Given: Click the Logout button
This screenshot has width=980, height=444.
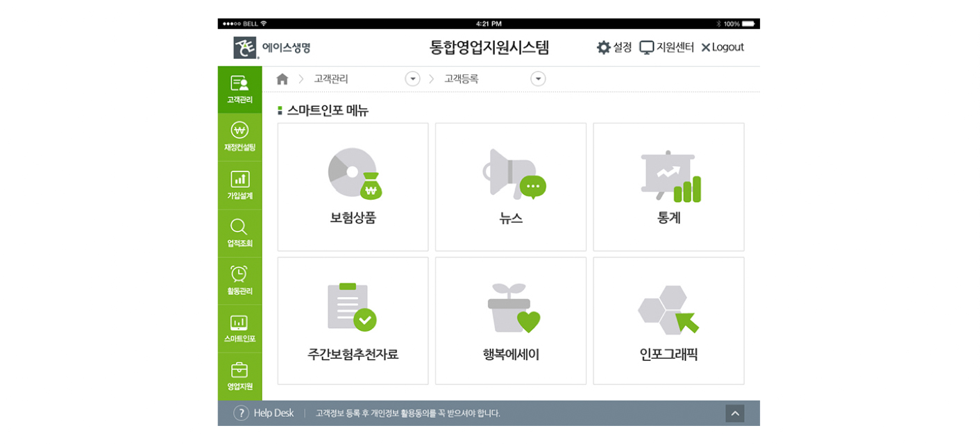Looking at the screenshot, I should point(723,47).
